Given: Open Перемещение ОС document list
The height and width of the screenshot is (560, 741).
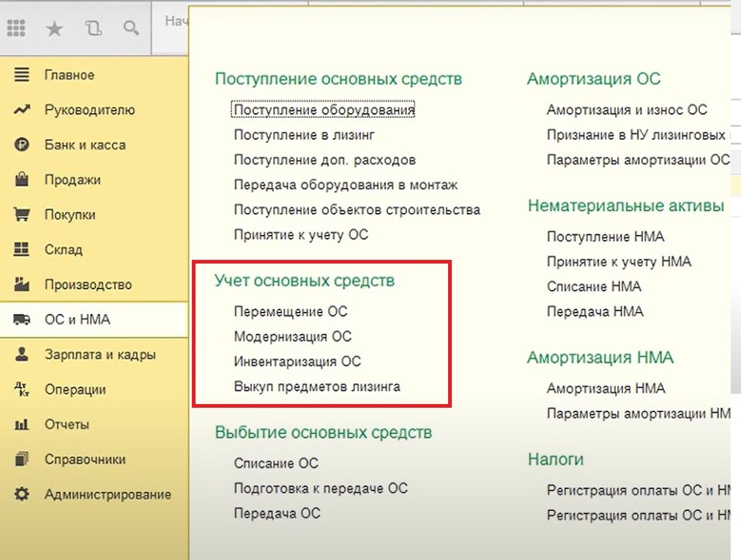Looking at the screenshot, I should (x=291, y=311).
